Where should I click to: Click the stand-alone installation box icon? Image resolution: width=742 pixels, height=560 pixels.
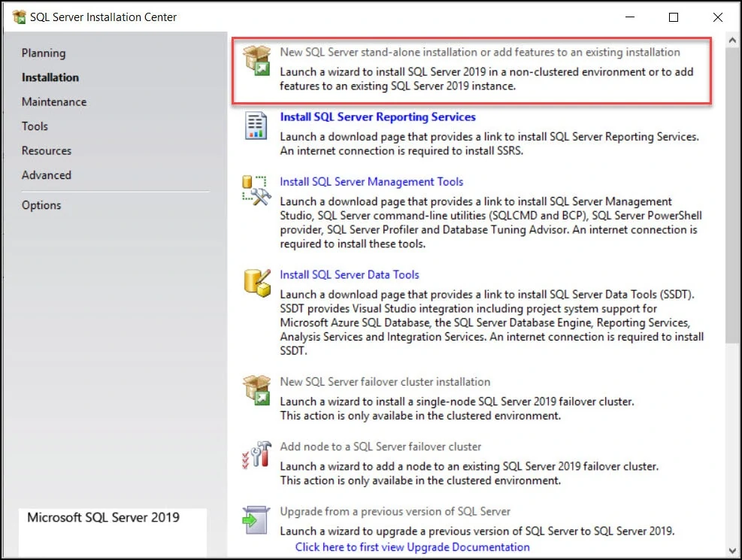(x=256, y=61)
